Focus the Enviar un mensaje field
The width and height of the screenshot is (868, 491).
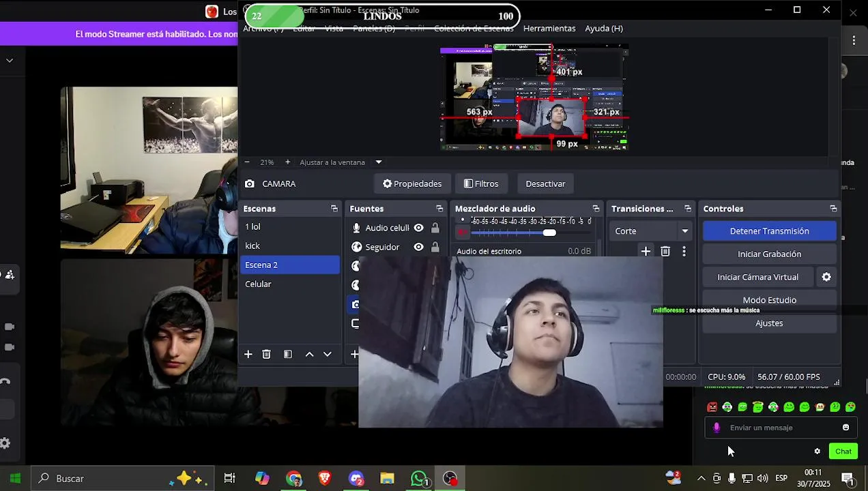tap(781, 428)
